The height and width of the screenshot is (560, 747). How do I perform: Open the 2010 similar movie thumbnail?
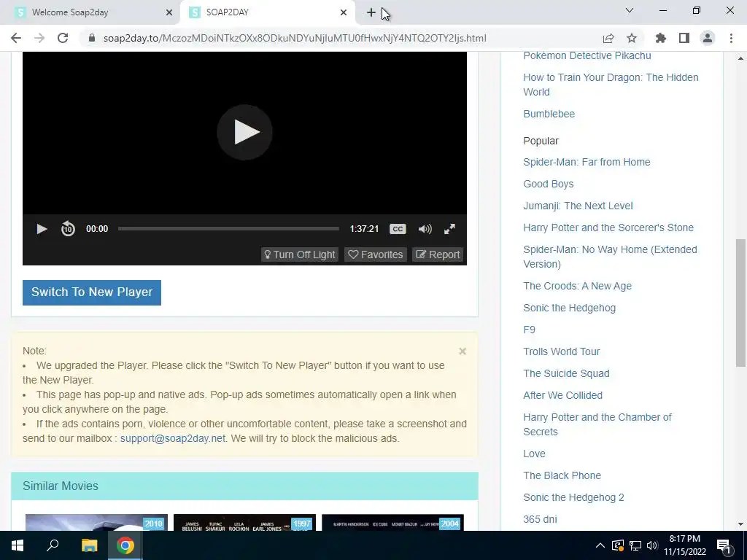(96, 522)
